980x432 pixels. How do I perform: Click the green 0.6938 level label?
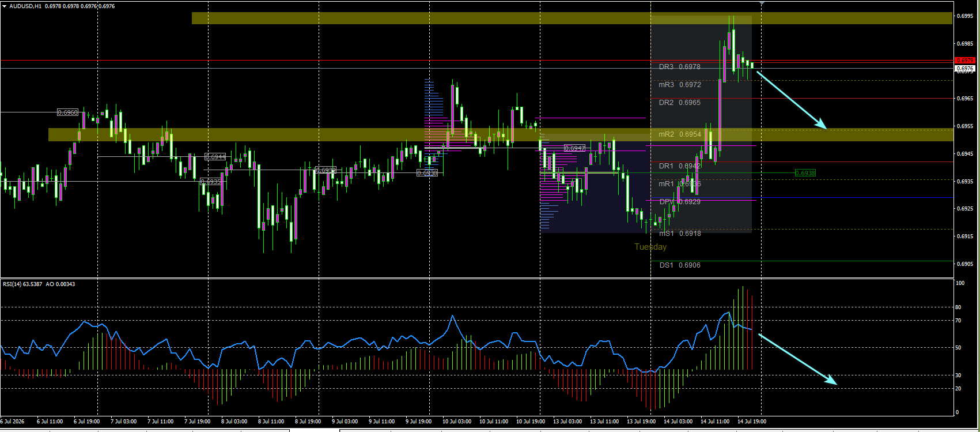pos(805,173)
